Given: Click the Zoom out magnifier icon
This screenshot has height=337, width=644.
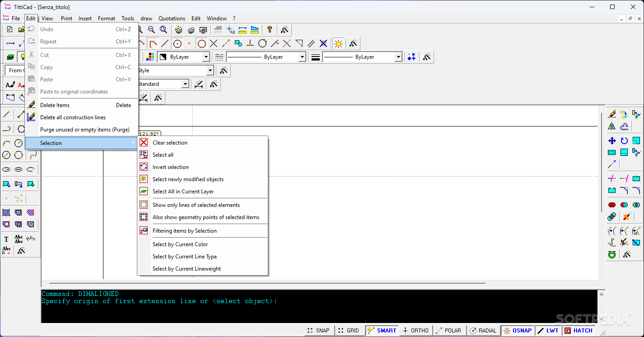Looking at the screenshot, I should click(151, 30).
